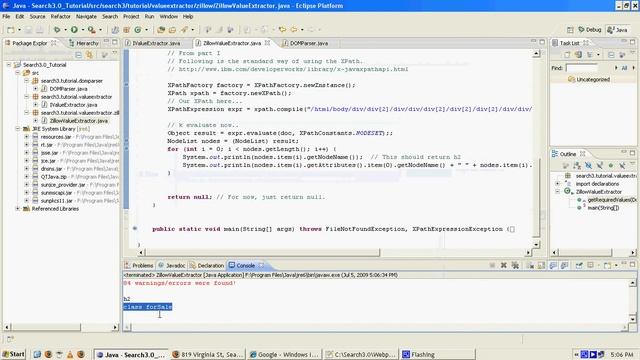Open the Declaration tab
Image resolution: width=640 pixels, height=360 pixels.
(207, 265)
